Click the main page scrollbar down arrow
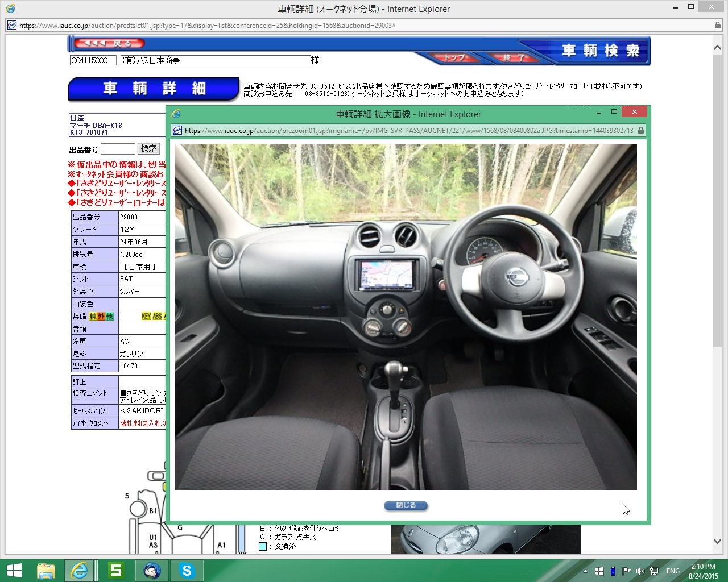The image size is (728, 582). [717, 542]
